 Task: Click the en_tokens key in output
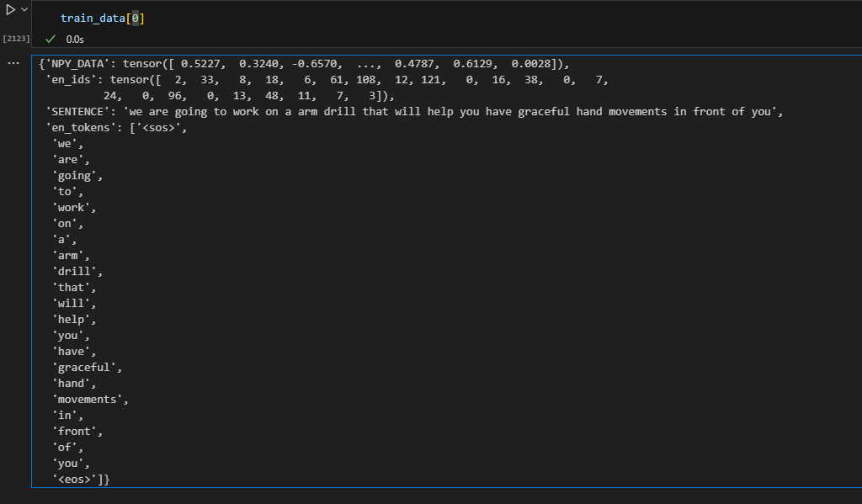pyautogui.click(x=80, y=128)
